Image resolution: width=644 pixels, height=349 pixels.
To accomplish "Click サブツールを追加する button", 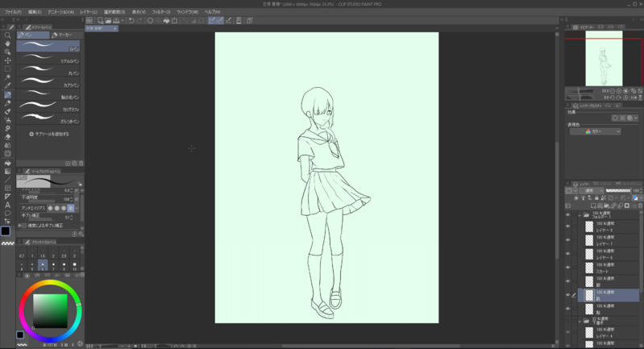I will click(49, 134).
